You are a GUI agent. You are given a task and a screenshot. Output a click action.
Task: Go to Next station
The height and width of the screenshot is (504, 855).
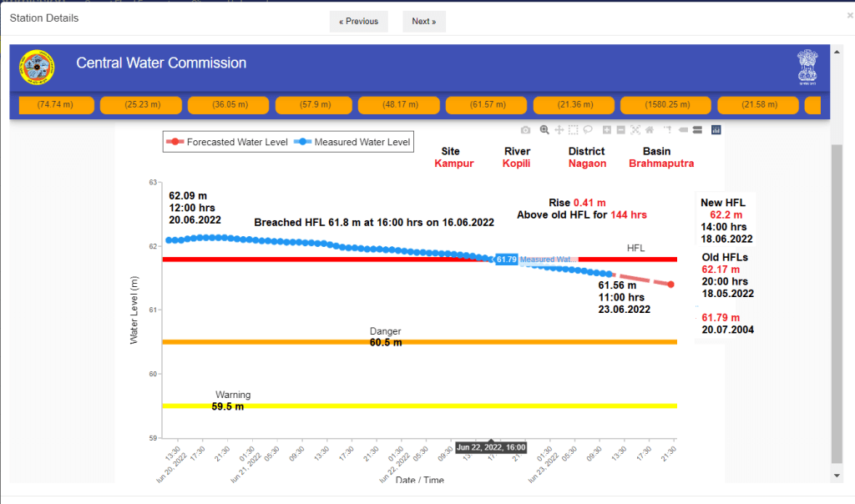click(x=424, y=21)
